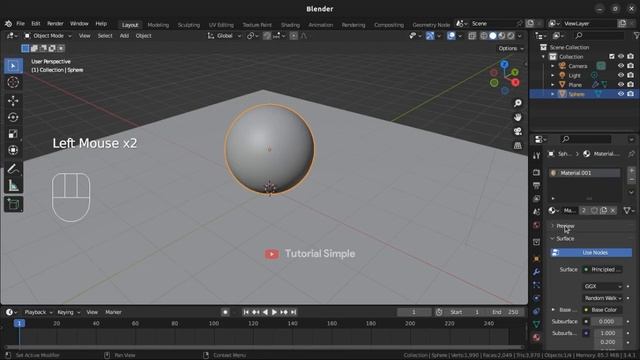Open the Output properties tab
This screenshot has width=640, height=360.
[x=536, y=186]
